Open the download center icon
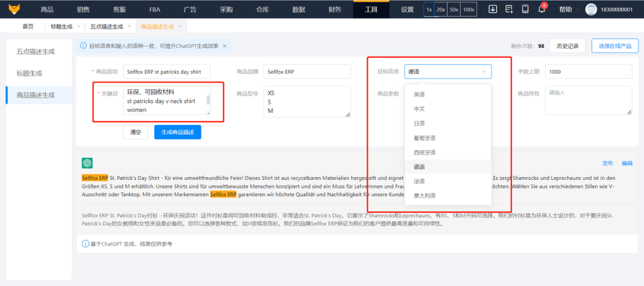The width and height of the screenshot is (644, 286). (x=493, y=9)
